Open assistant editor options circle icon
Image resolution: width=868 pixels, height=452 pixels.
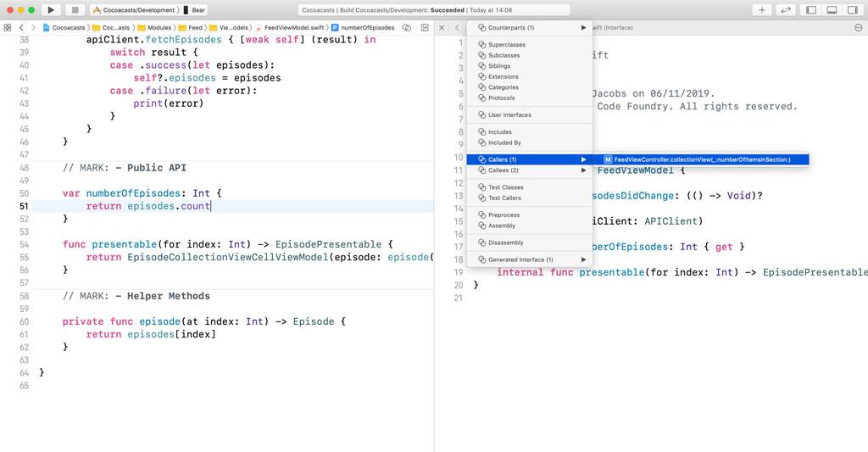click(x=858, y=27)
